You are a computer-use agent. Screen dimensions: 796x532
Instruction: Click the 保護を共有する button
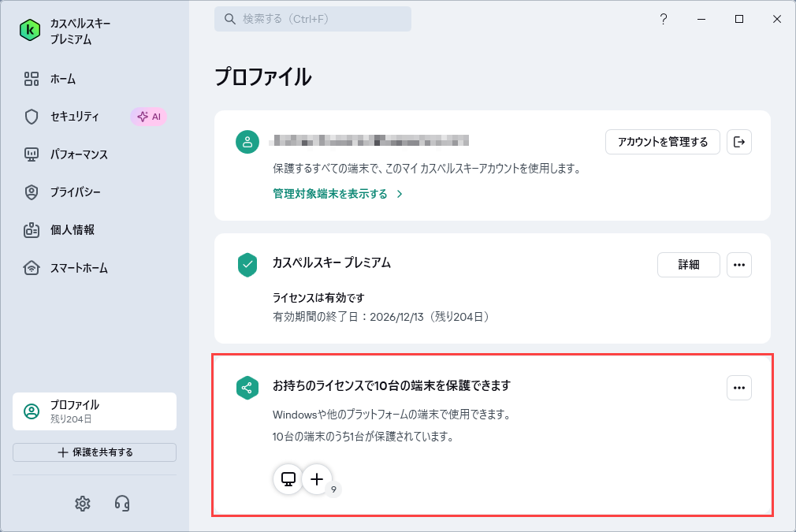click(95, 452)
